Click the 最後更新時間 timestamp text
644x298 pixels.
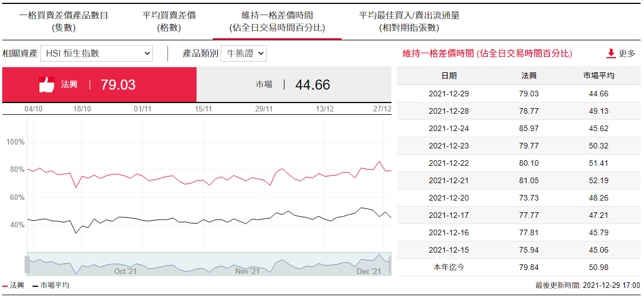[x=588, y=285]
